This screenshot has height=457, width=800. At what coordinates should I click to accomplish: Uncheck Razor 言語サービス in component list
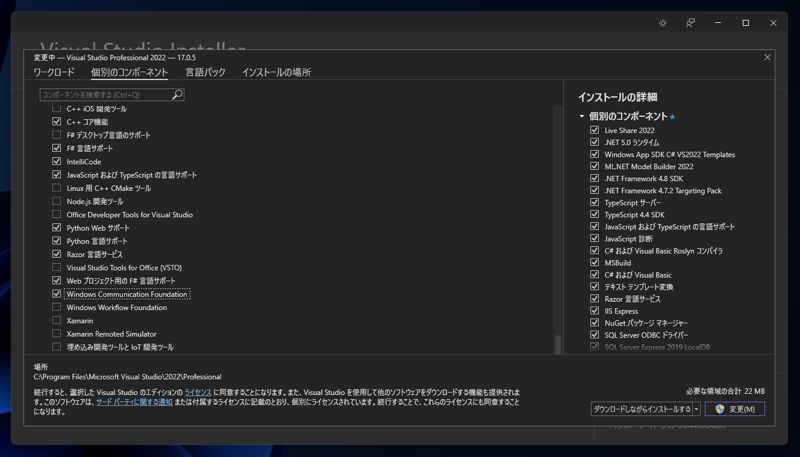click(x=56, y=254)
